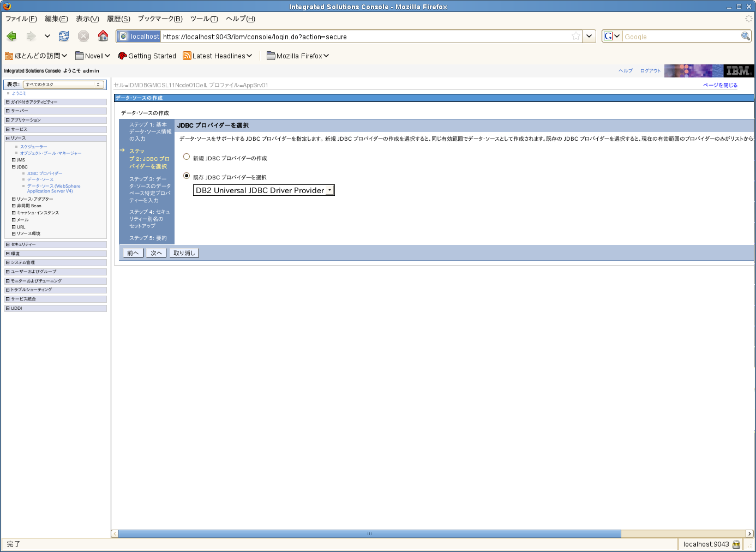Expand the サーバー section

[8, 111]
